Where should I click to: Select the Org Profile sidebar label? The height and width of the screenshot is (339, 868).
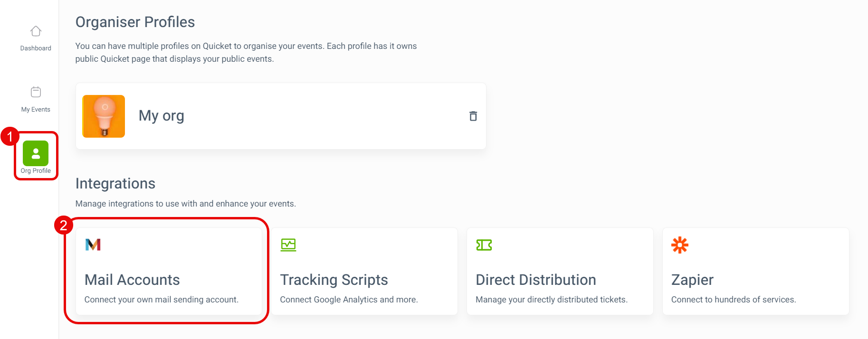pos(36,170)
